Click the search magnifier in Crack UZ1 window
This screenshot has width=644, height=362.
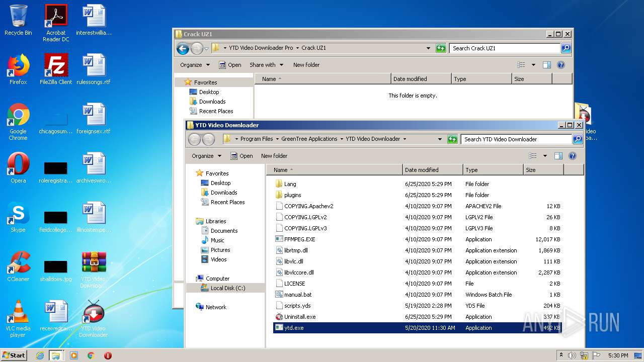pyautogui.click(x=566, y=48)
